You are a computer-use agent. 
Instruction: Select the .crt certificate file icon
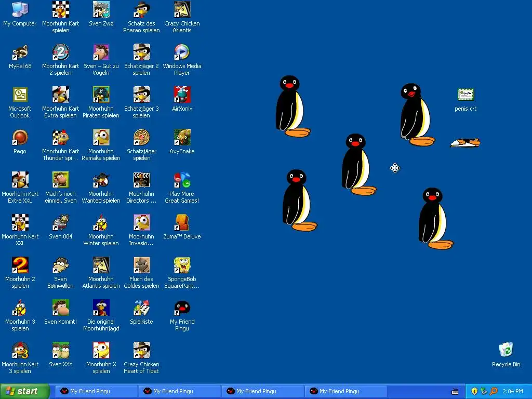click(465, 95)
